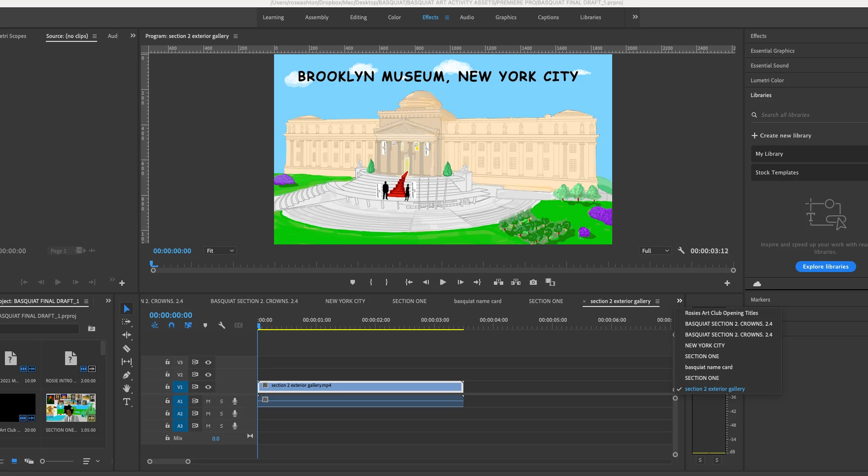
Task: Click the Lift button
Action: click(x=498, y=282)
